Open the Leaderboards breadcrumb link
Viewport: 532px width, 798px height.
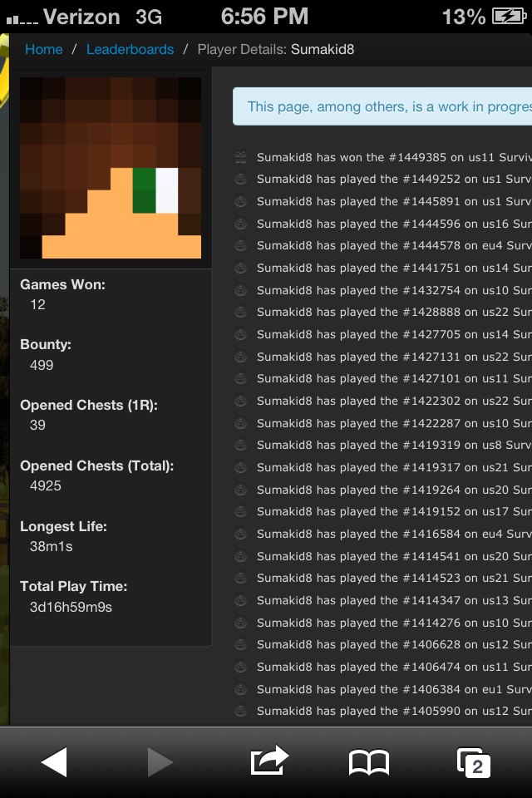[x=130, y=49]
